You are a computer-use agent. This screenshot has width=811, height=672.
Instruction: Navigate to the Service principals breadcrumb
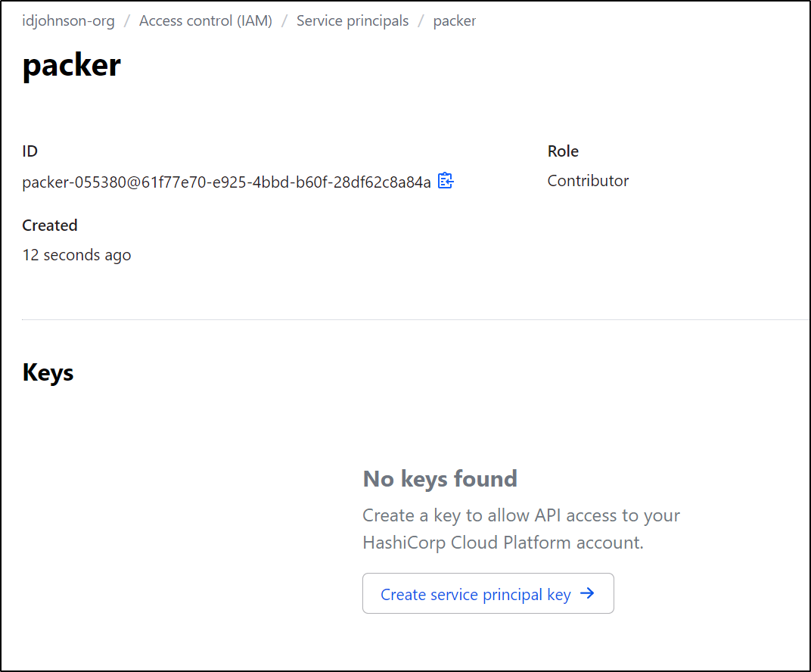point(353,20)
